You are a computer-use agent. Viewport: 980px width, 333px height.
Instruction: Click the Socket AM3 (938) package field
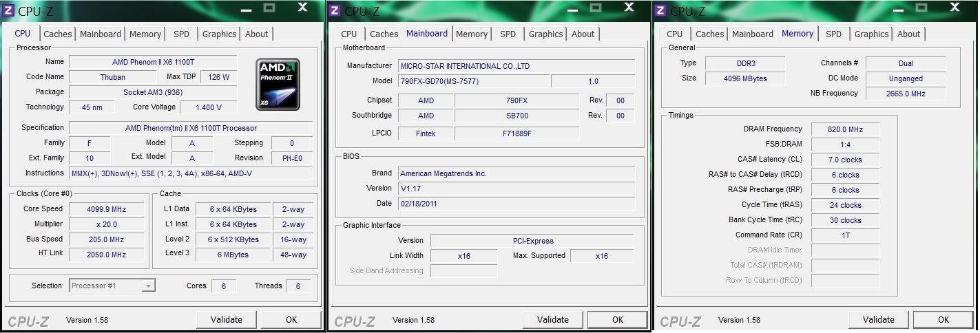tap(153, 92)
